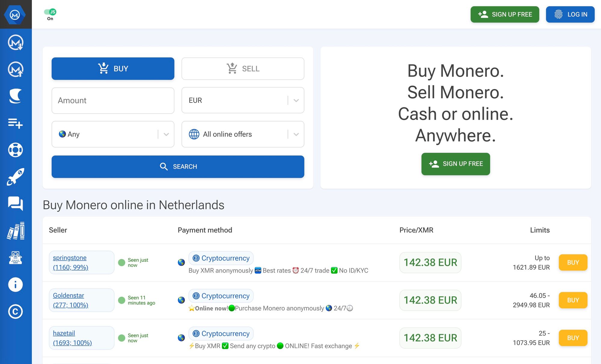
Task: Click the library/books icon in sidebar
Action: pyautogui.click(x=15, y=230)
